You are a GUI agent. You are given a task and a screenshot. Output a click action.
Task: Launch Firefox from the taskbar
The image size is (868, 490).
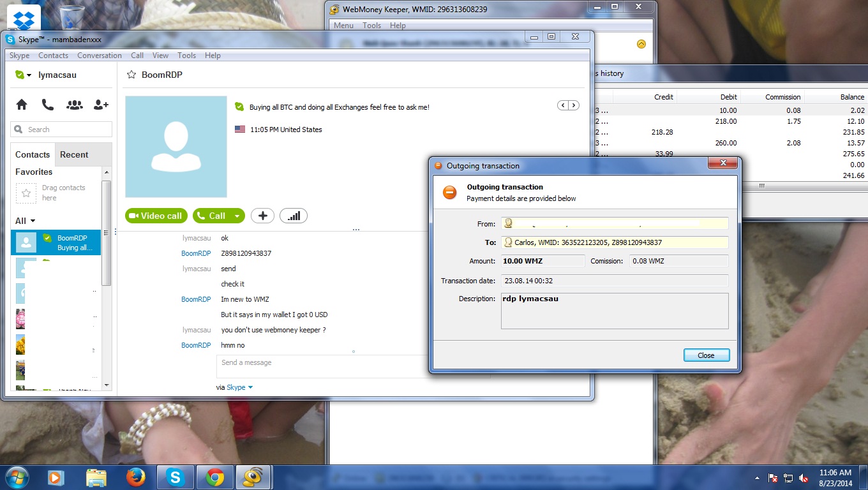click(x=135, y=477)
